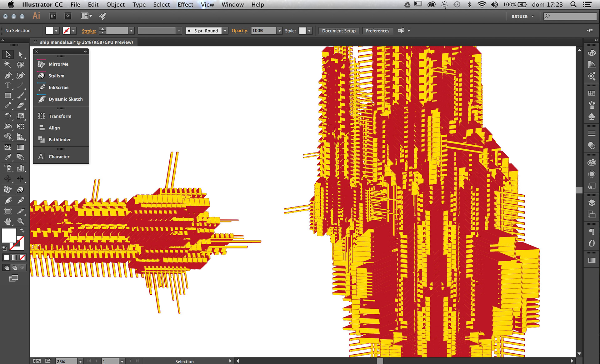The width and height of the screenshot is (600, 364).
Task: Reset default fill and stroke
Action: [4, 248]
